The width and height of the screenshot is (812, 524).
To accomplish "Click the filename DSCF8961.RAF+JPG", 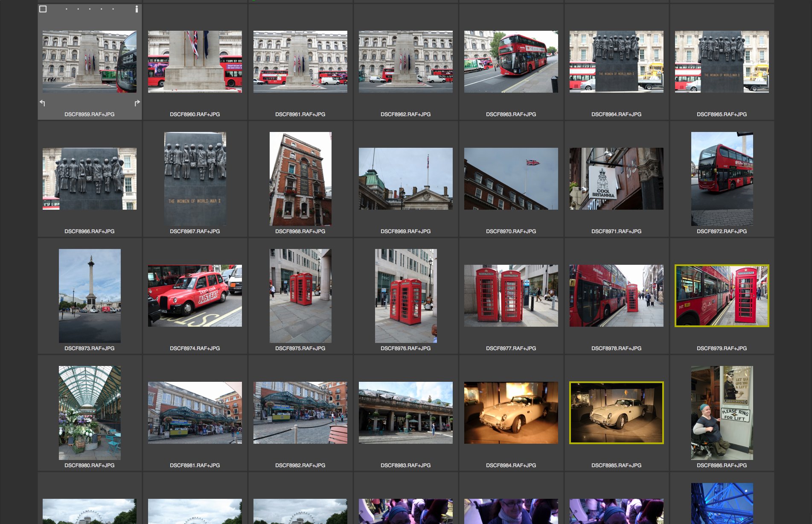I will (300, 114).
